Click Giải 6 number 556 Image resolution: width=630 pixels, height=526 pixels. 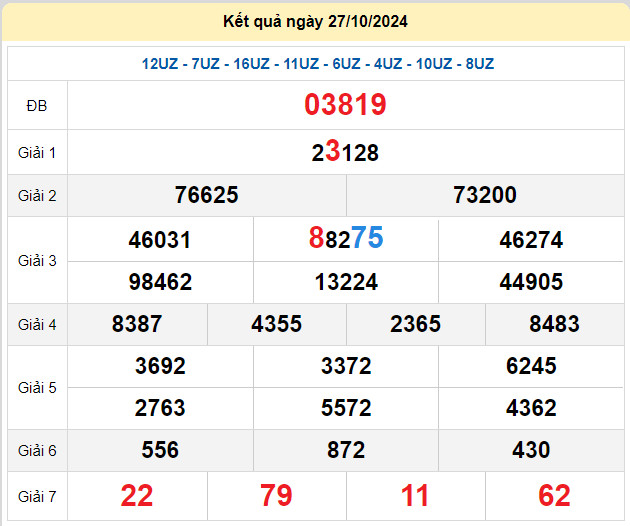[160, 450]
